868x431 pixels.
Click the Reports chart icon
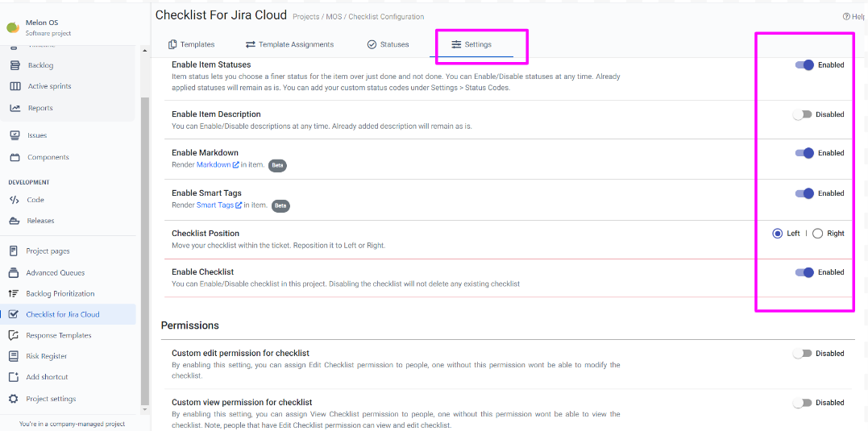pos(15,108)
